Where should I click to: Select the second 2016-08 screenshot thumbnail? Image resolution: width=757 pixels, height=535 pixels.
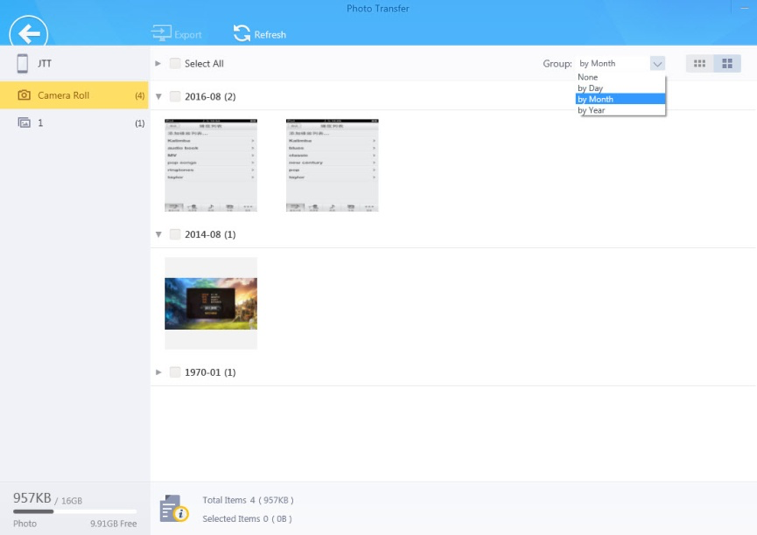pyautogui.click(x=332, y=165)
